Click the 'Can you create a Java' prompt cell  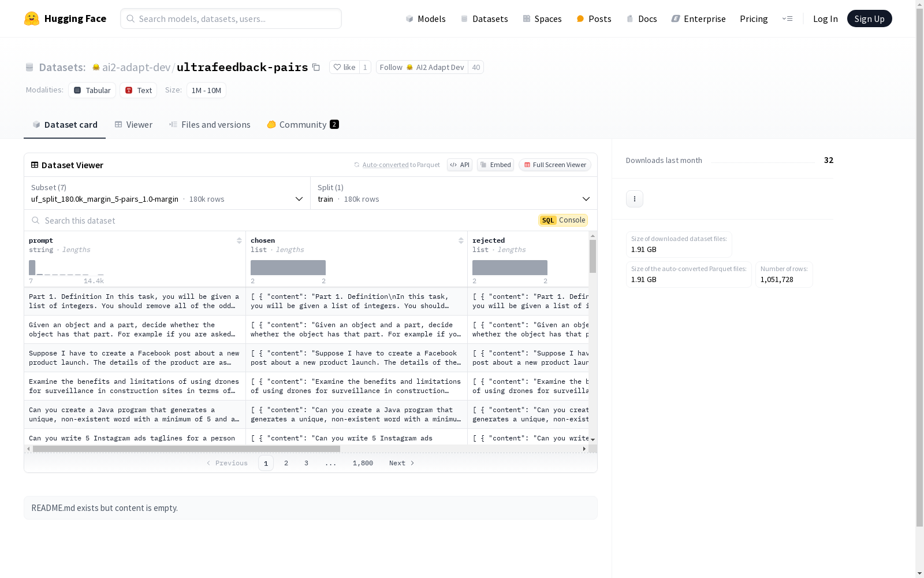[135, 414]
